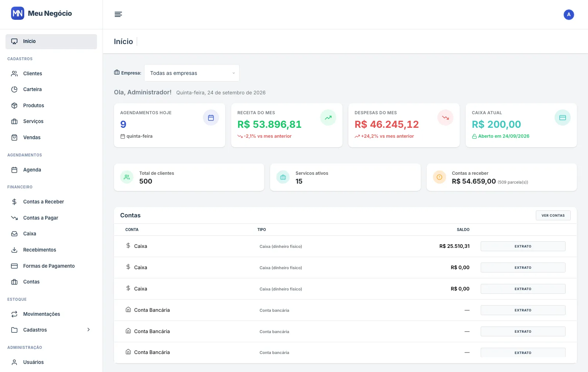Click the Meu Negócio logo
588x372 pixels.
click(42, 14)
